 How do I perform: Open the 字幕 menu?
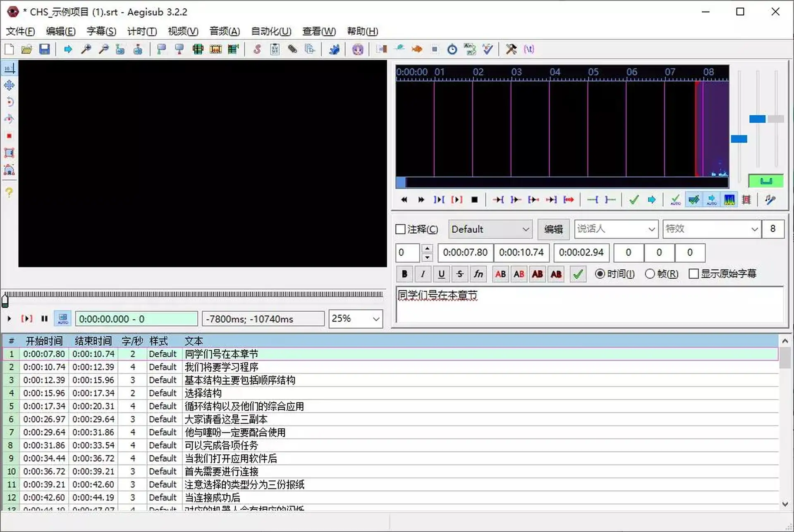click(101, 31)
